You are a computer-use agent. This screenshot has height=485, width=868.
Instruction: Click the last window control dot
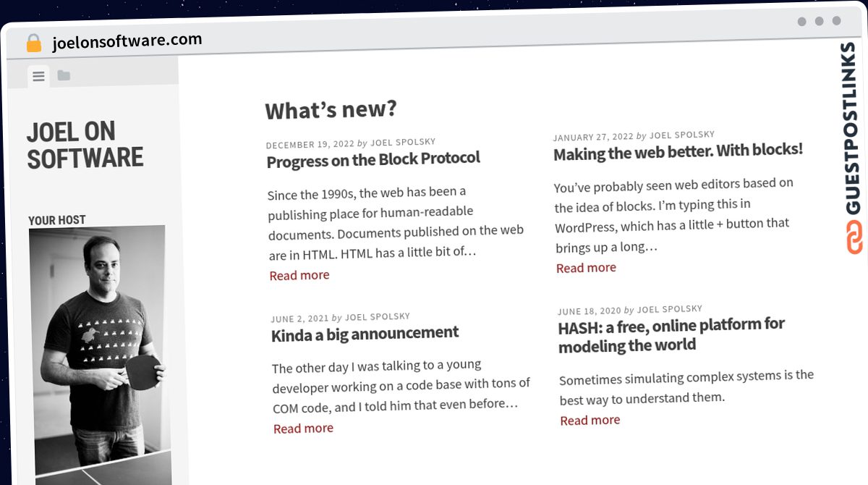coord(837,21)
